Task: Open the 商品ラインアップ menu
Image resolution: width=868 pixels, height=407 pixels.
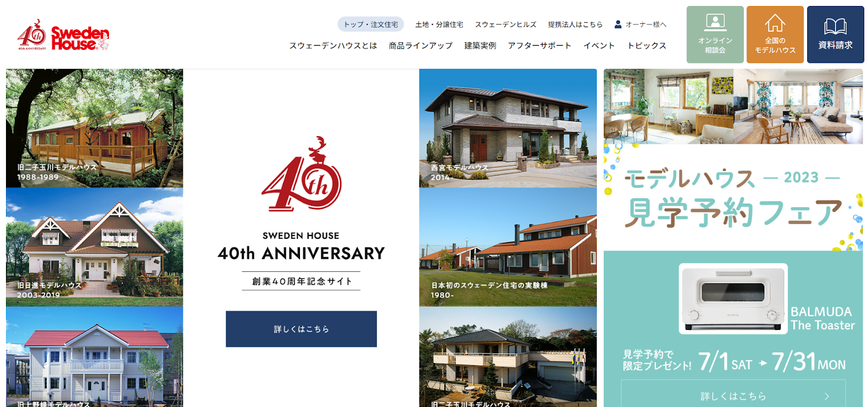Action: pos(420,46)
